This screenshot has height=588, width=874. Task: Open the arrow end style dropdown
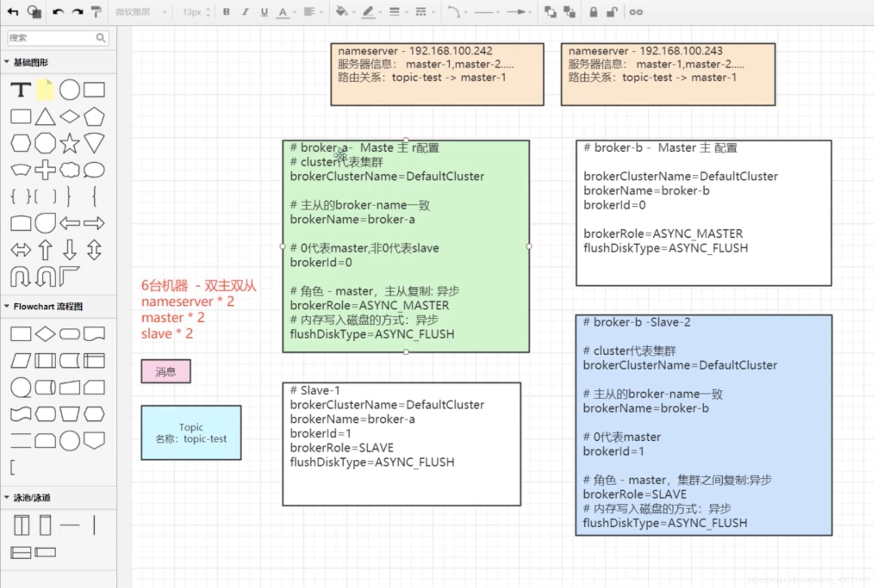coord(519,12)
